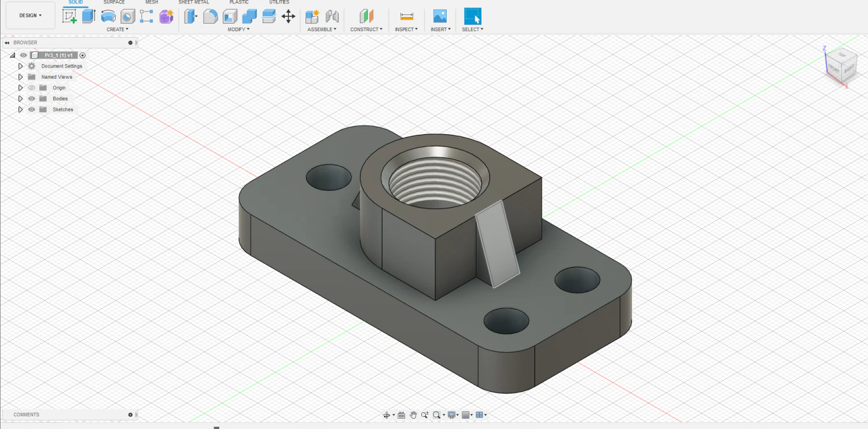Select the Rectangular Pattern tool
The height and width of the screenshot is (429, 868).
(x=147, y=16)
